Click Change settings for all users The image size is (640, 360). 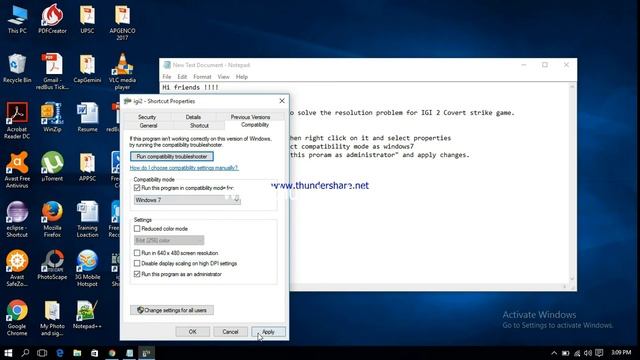(x=172, y=310)
